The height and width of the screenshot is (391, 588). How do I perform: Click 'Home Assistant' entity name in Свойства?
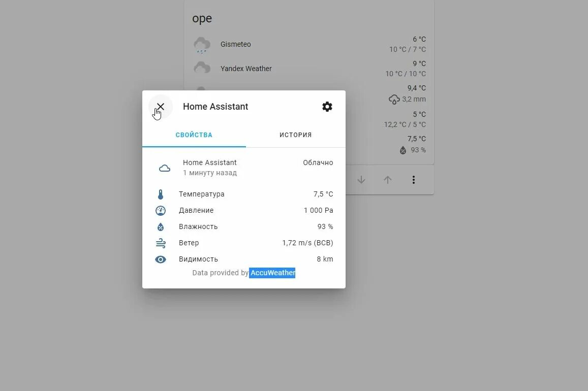(x=209, y=162)
